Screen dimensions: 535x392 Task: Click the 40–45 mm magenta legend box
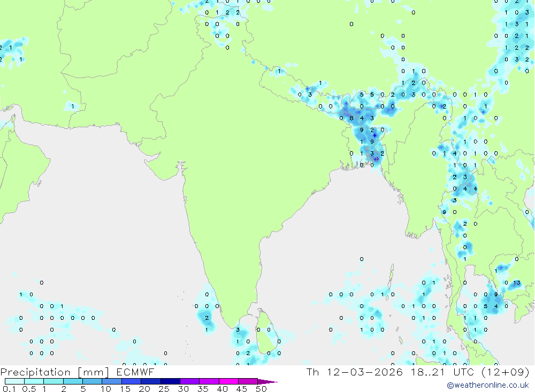tap(228, 381)
